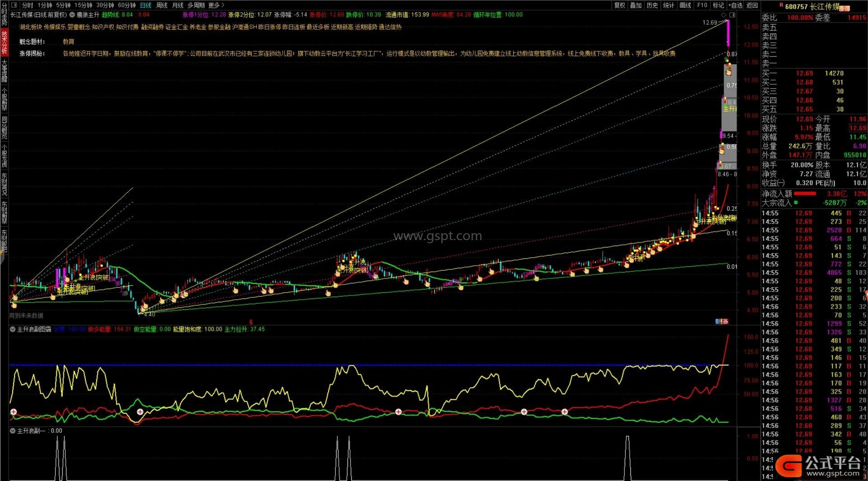Screen dimensions: 868x481
Task: Click the panel toggle icon beside the diamond
Action: tap(732, 15)
